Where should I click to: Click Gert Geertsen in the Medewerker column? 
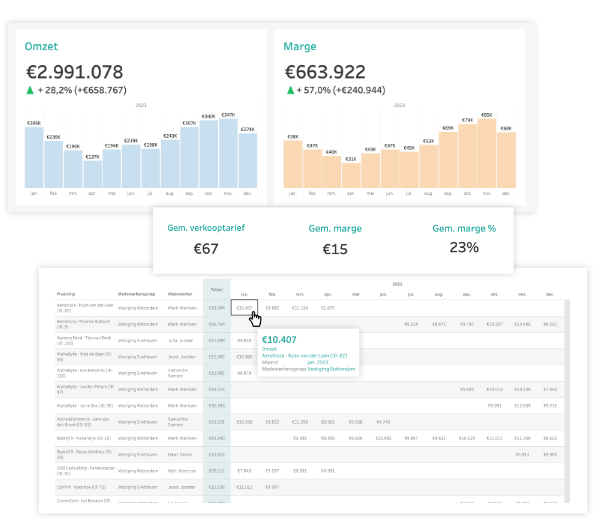182,471
